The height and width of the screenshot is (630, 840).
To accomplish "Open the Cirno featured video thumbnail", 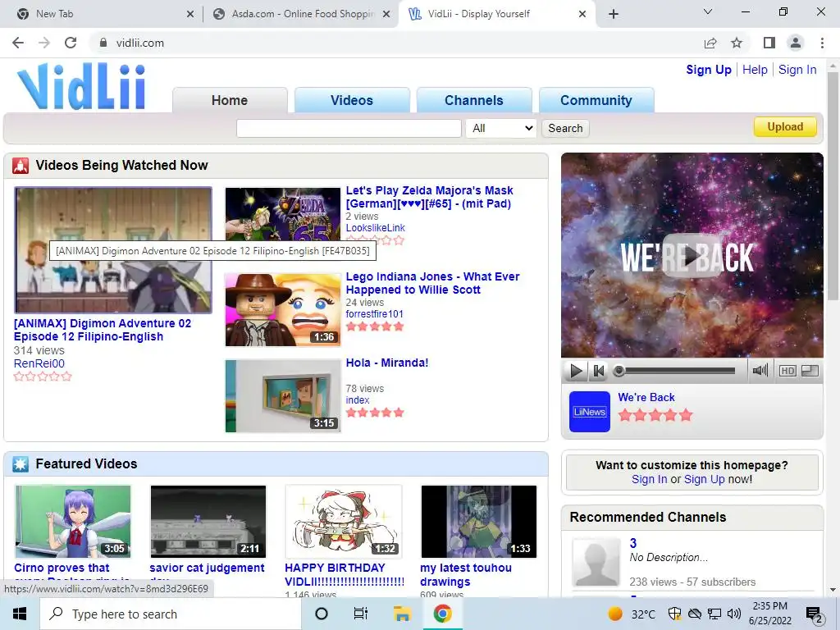I will 73,521.
